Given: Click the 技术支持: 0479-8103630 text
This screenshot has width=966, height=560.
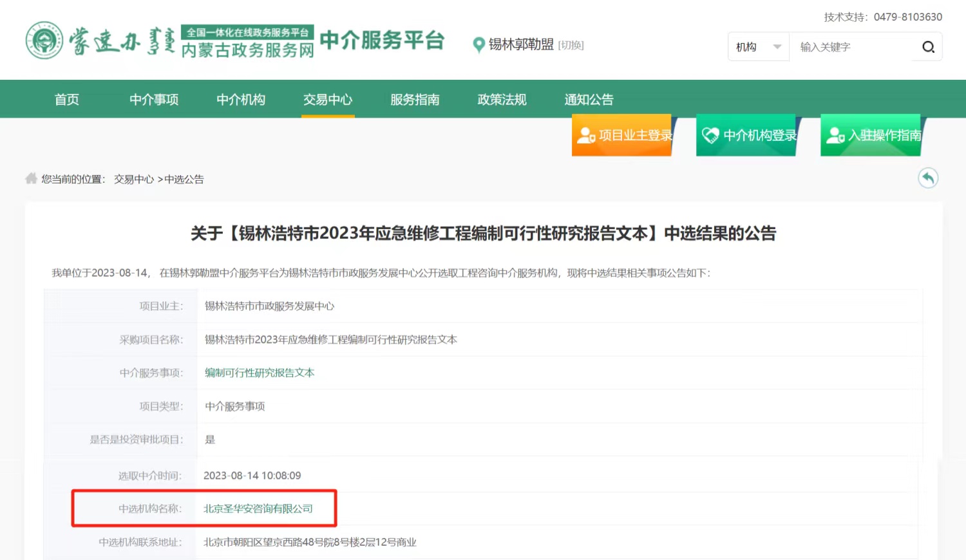Looking at the screenshot, I should [883, 17].
